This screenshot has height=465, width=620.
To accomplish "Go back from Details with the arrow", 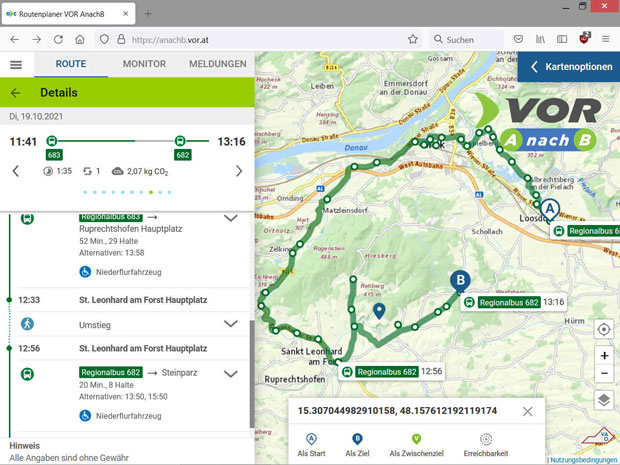I will 16,93.
